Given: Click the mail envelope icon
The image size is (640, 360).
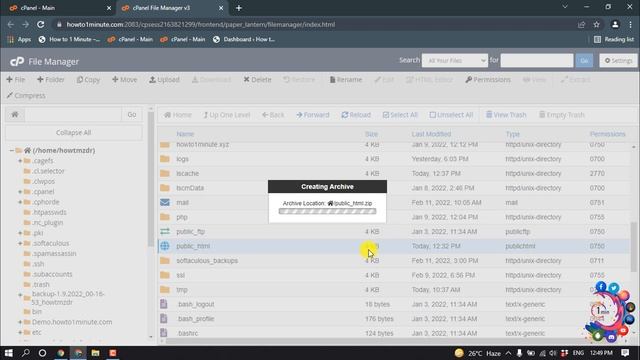Looking at the screenshot, I should (x=165, y=202).
